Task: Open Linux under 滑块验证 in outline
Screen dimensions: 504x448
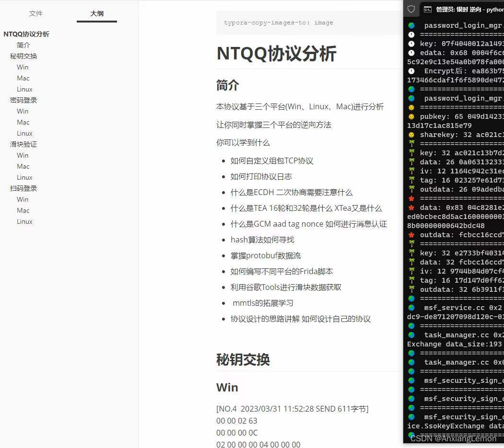Action: click(x=24, y=177)
